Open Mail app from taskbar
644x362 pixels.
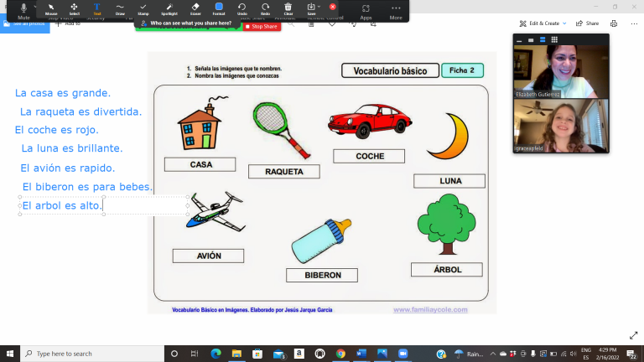click(x=279, y=354)
